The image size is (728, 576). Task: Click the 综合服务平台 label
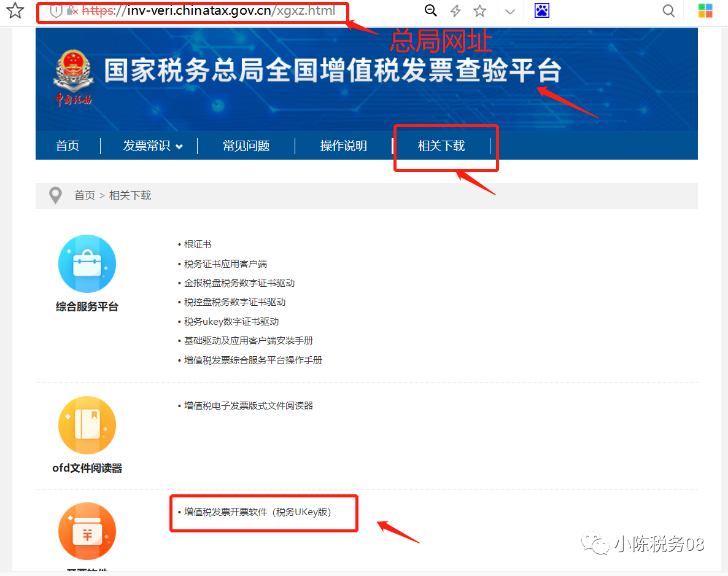click(x=87, y=306)
